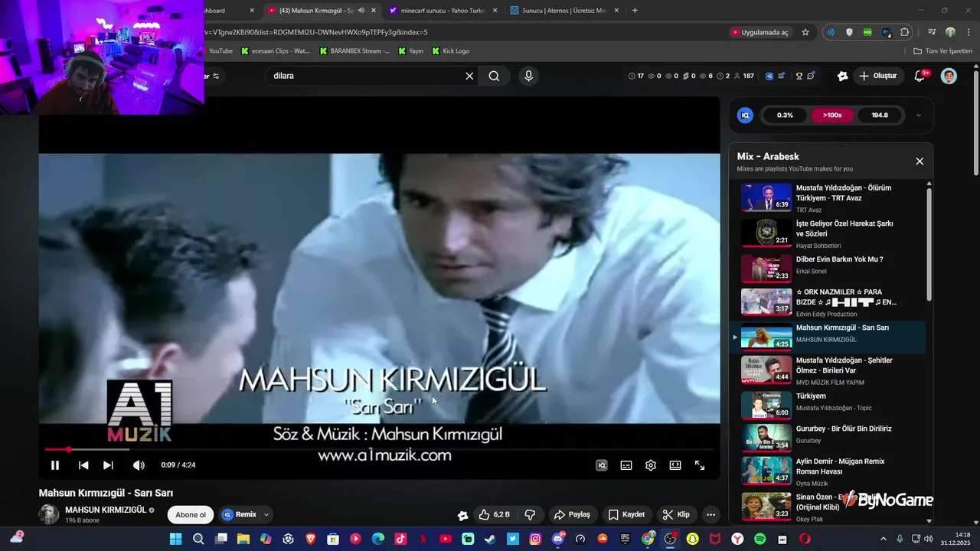Switch to Sunucu Aternos tab
This screenshot has height=551, width=980.
tap(565, 11)
